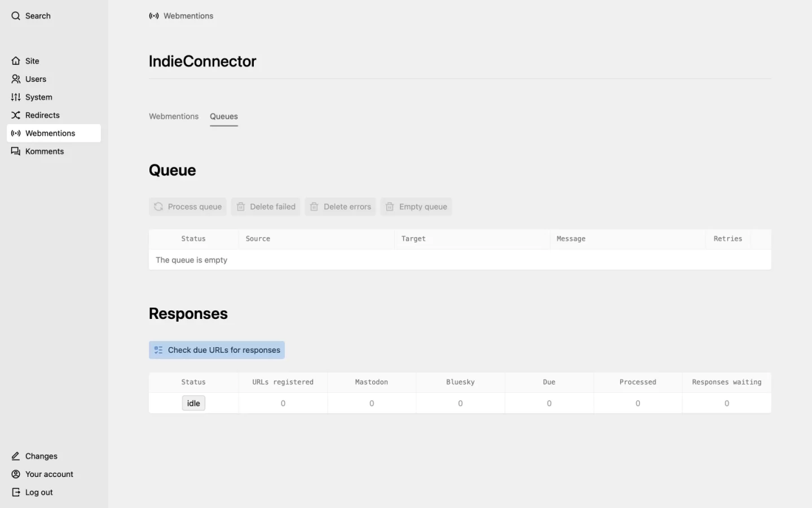812x508 pixels.
Task: Click the Log out arrow icon
Action: pos(16,492)
